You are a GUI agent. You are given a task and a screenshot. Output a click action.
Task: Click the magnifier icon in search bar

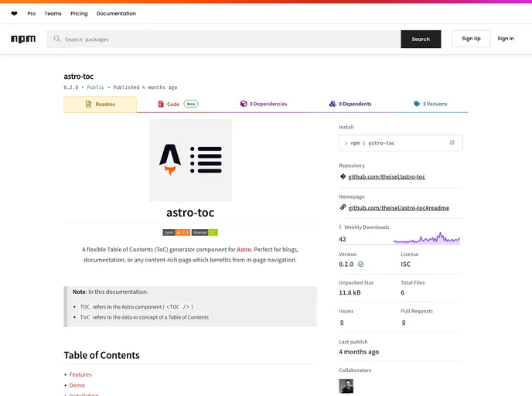coord(57,39)
